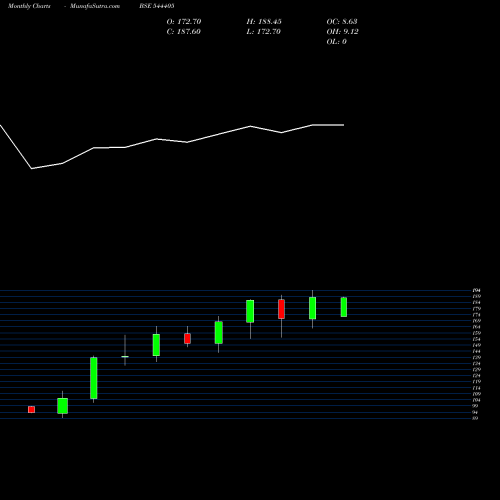Image resolution: width=500 pixels, height=500 pixels.
Task: Click the tallest green candlestick body
Action: point(94,378)
